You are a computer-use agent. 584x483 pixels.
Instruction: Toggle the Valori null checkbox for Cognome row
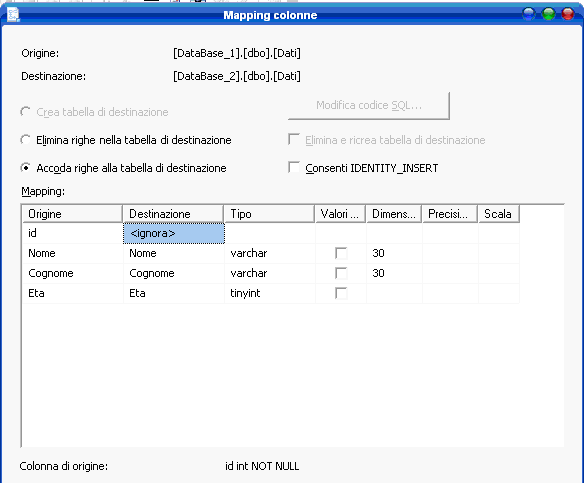(341, 273)
